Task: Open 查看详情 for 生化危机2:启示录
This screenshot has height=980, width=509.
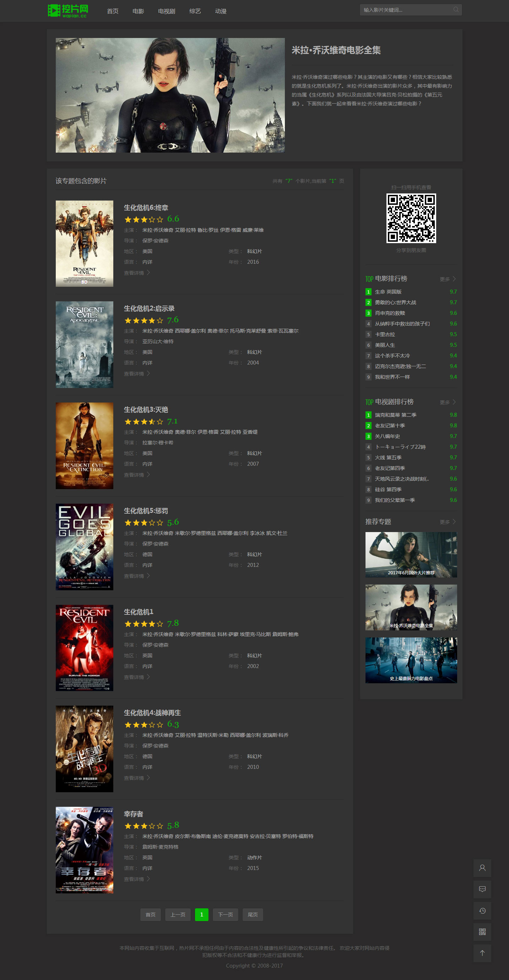Action: click(137, 374)
